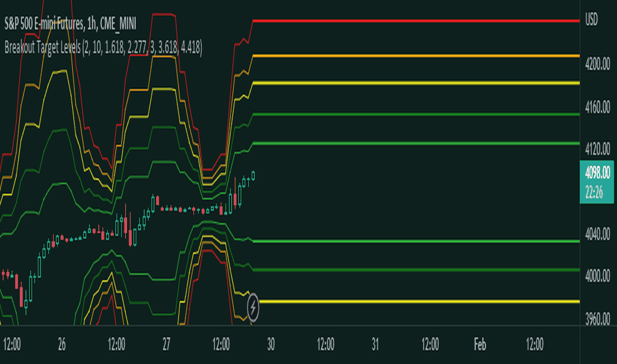617x364 pixels.
Task: Click the 4200.00 price axis label
Action: point(597,64)
